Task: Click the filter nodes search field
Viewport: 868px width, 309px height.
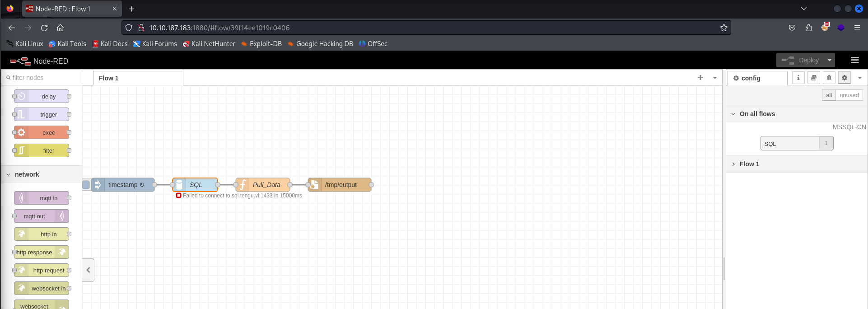Action: point(42,78)
